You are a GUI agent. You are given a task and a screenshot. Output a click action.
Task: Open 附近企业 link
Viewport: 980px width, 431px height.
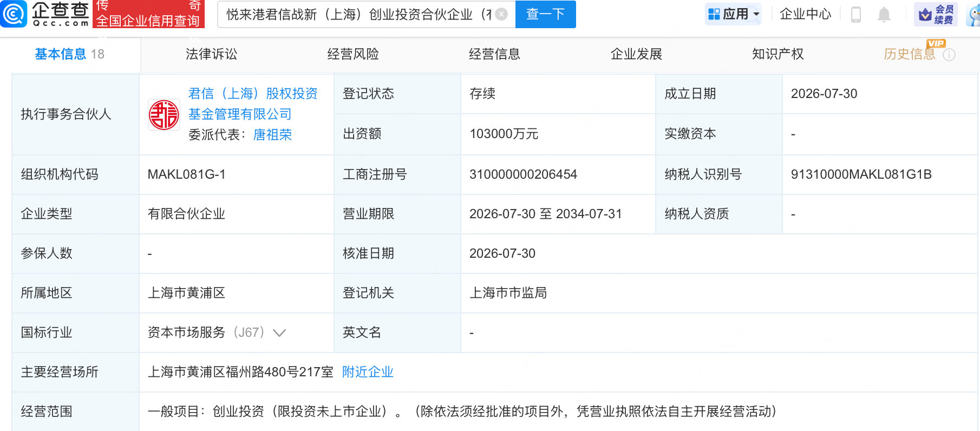(x=368, y=372)
